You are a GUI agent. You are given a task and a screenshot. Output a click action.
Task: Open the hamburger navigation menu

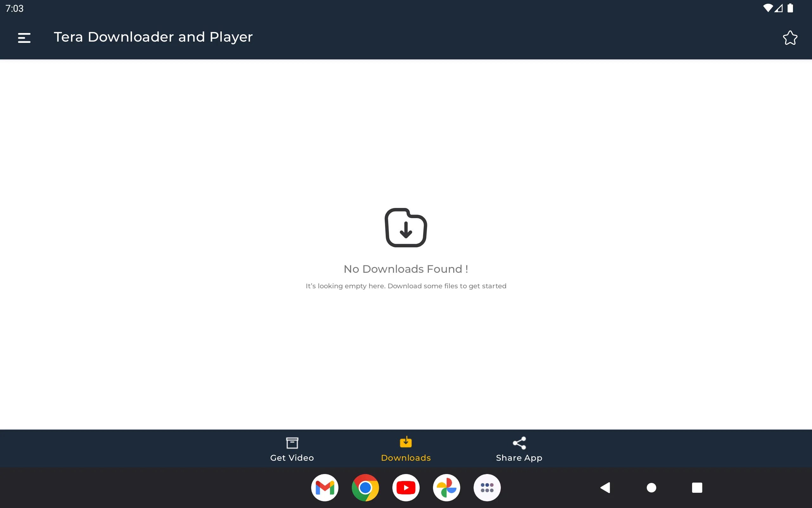tap(24, 38)
